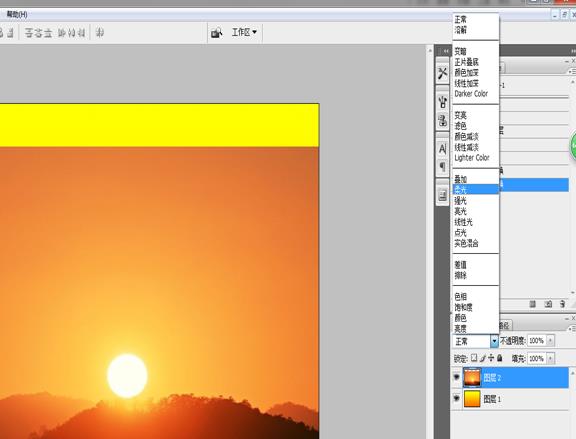Open the brushes panel icon
The height and width of the screenshot is (439, 576).
point(442,102)
